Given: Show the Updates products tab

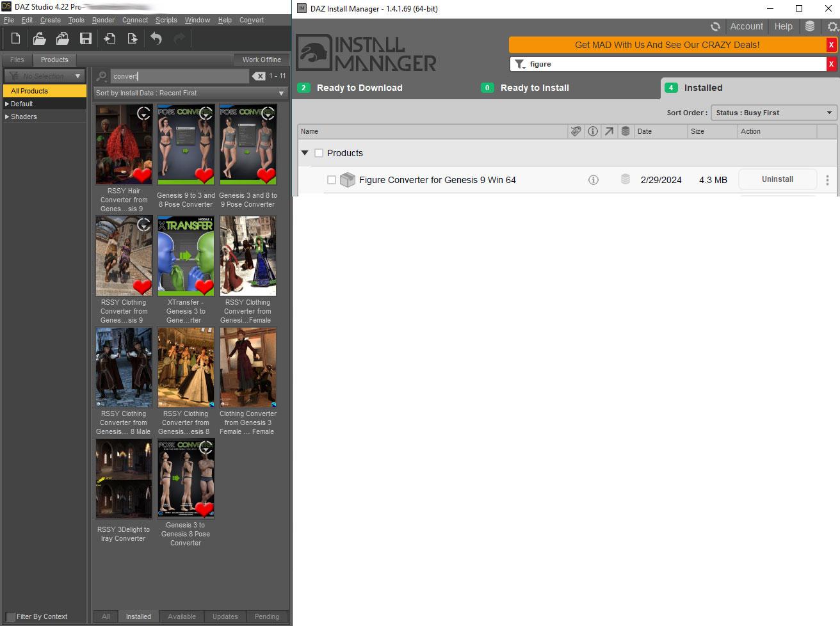Looking at the screenshot, I should tap(225, 617).
